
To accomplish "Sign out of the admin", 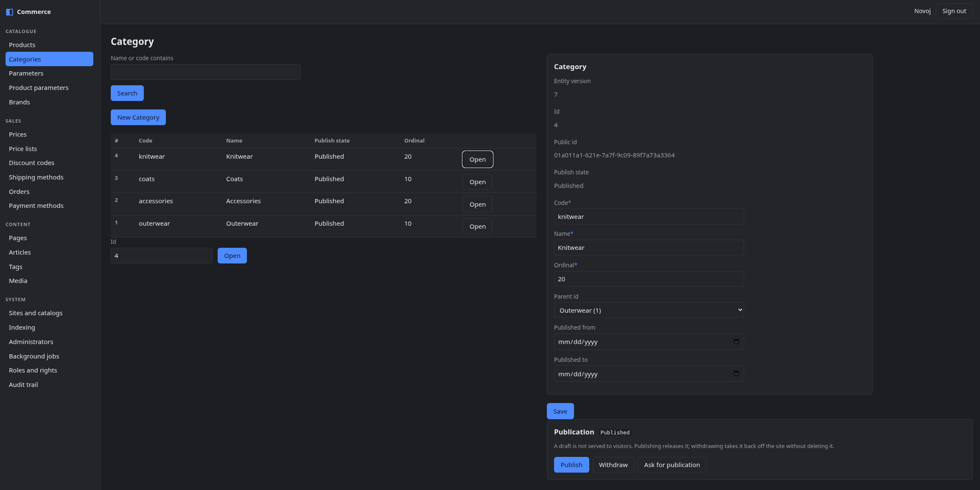I will point(954,11).
